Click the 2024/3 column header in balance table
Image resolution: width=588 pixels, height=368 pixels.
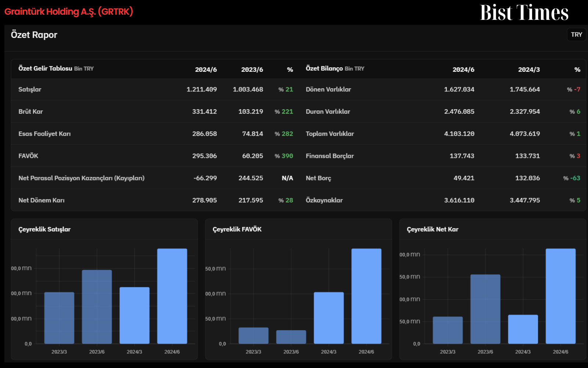tap(529, 70)
